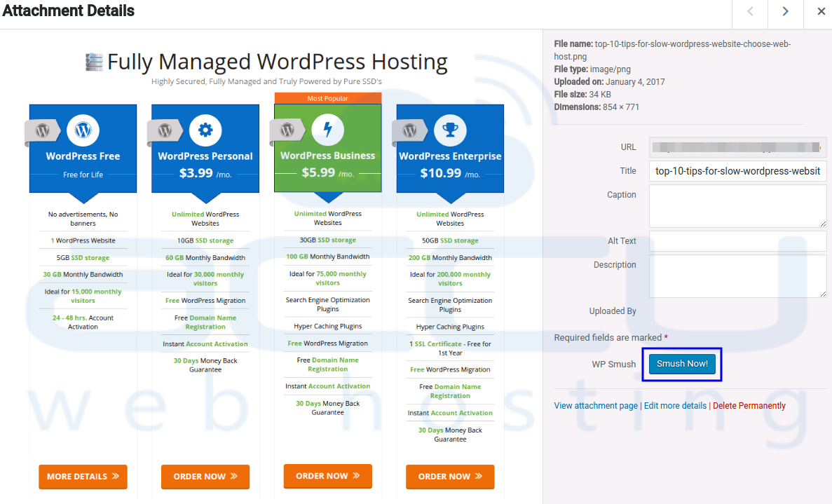Click the 100 GB Monthly Bandwidth row
The width and height of the screenshot is (832, 504).
pyautogui.click(x=328, y=257)
